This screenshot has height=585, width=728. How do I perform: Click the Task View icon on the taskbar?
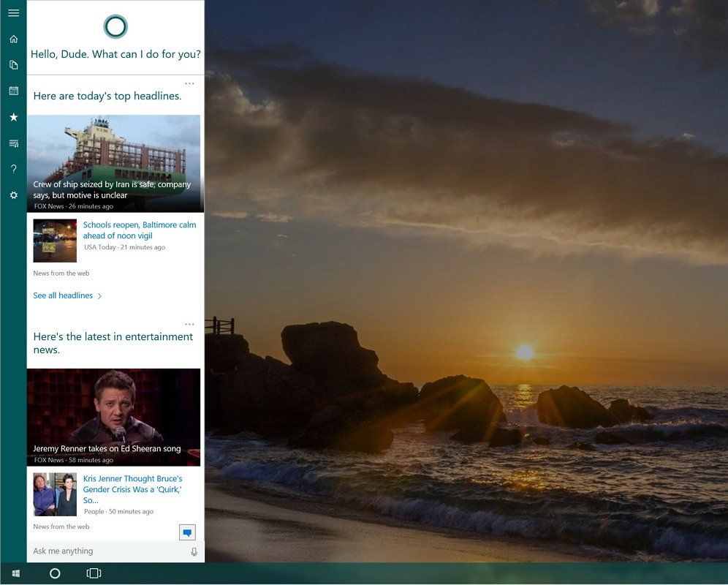tap(94, 574)
